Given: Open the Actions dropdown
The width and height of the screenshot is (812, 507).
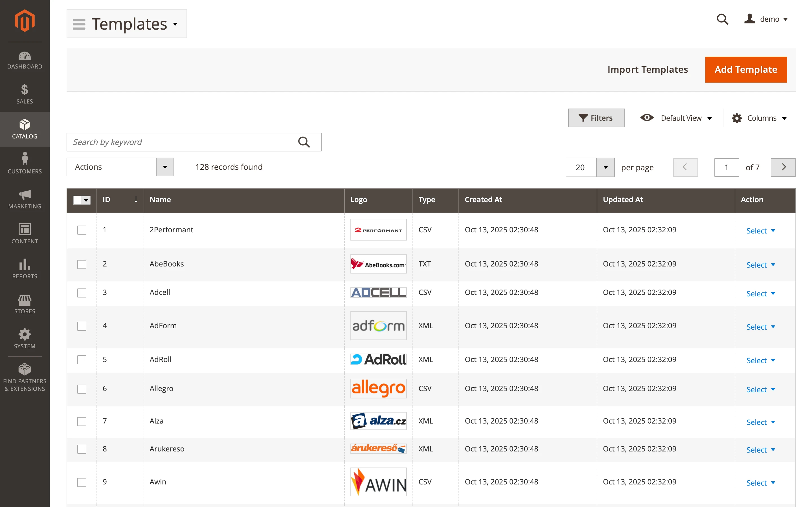Looking at the screenshot, I should [x=120, y=167].
